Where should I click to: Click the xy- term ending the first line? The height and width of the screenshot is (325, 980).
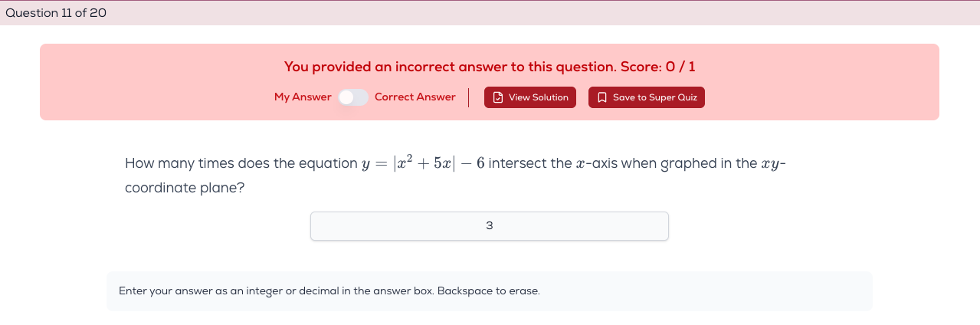[774, 164]
